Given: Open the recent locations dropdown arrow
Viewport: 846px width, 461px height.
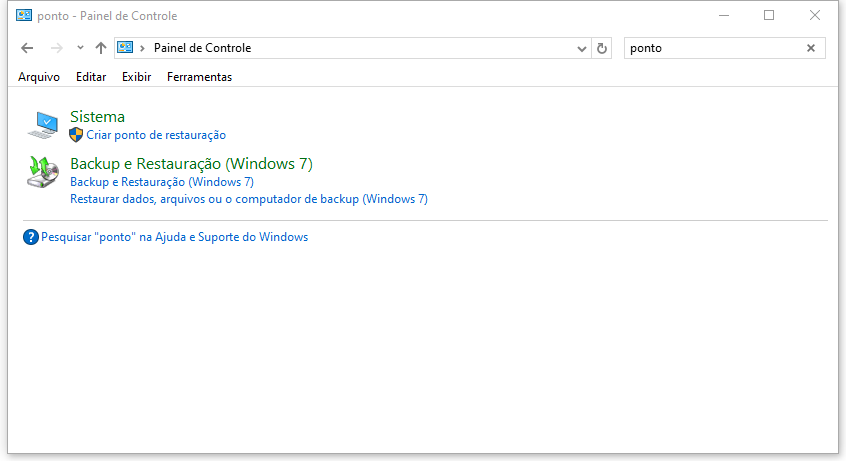Looking at the screenshot, I should (80, 48).
